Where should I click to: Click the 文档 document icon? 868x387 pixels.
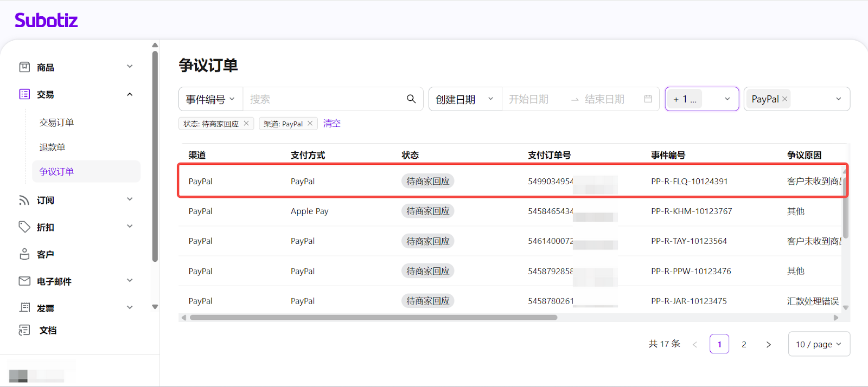pos(24,330)
